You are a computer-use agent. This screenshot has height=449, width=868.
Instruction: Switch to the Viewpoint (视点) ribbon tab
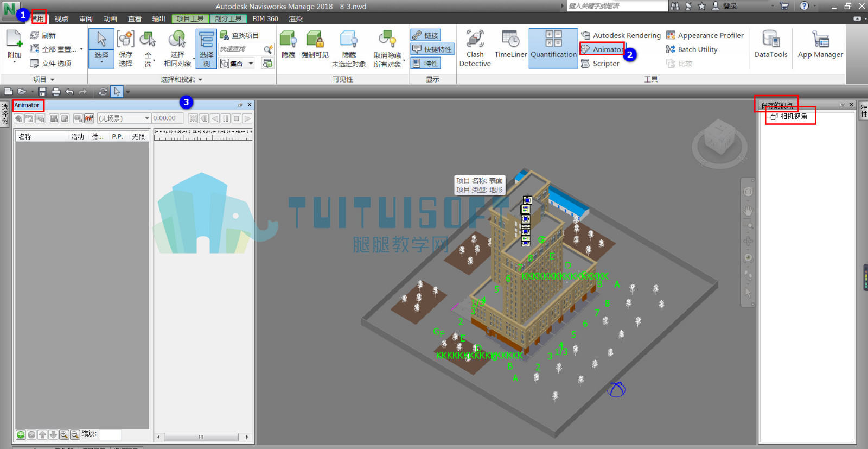tap(61, 18)
